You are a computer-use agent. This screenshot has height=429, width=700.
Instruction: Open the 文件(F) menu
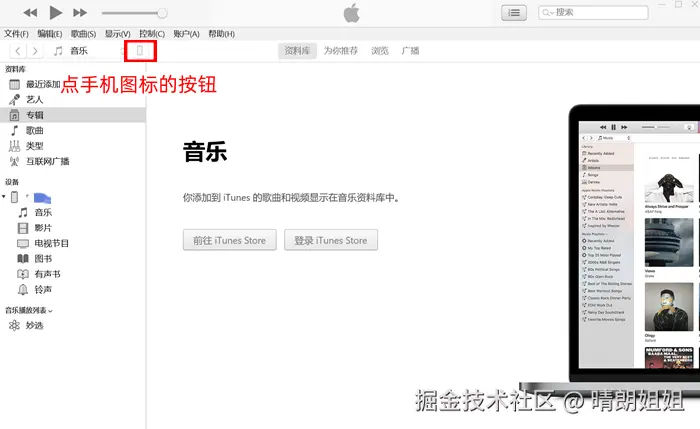pyautogui.click(x=16, y=34)
